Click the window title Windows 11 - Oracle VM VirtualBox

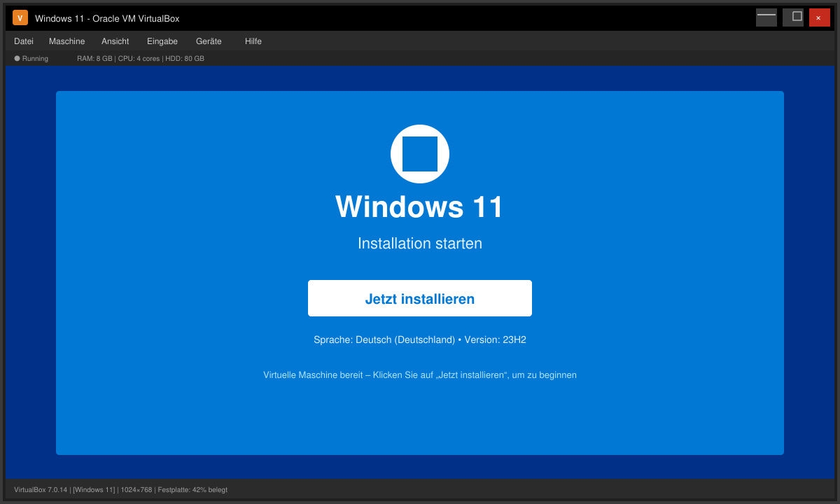click(x=107, y=18)
